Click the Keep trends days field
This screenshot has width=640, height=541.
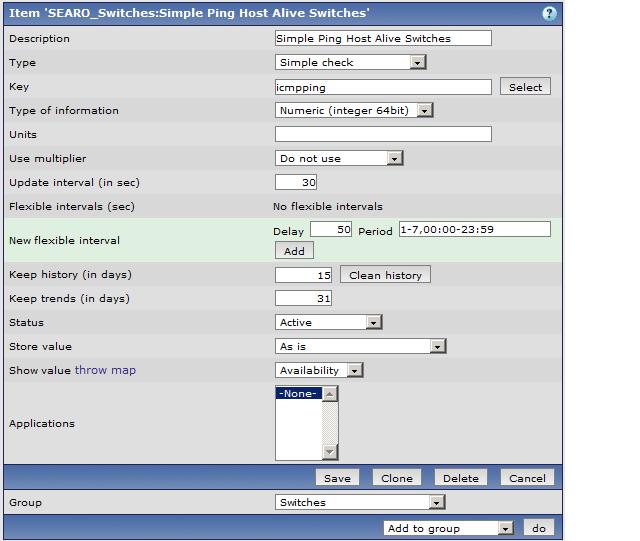(303, 298)
